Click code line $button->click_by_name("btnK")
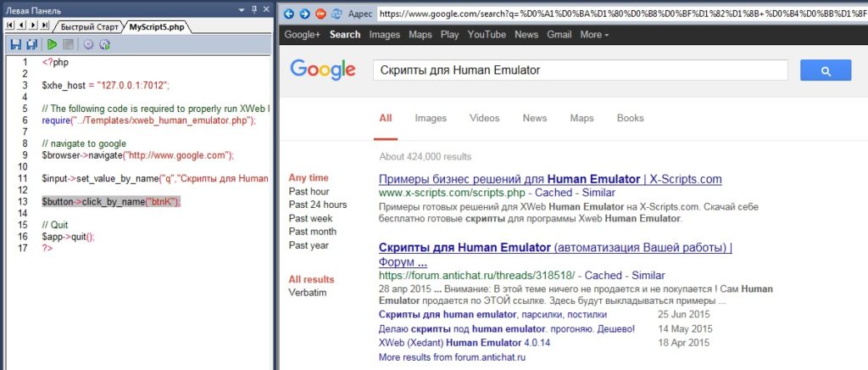The width and height of the screenshot is (868, 370). [111, 202]
